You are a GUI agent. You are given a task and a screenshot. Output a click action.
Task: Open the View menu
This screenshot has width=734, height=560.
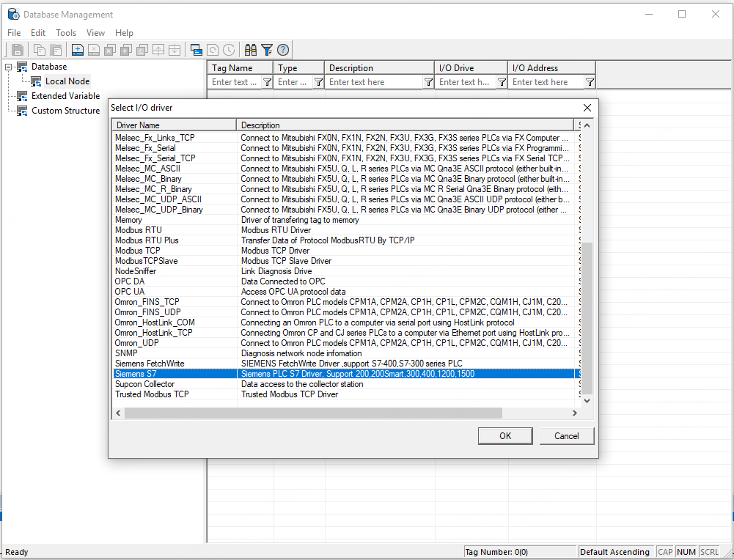click(x=95, y=33)
